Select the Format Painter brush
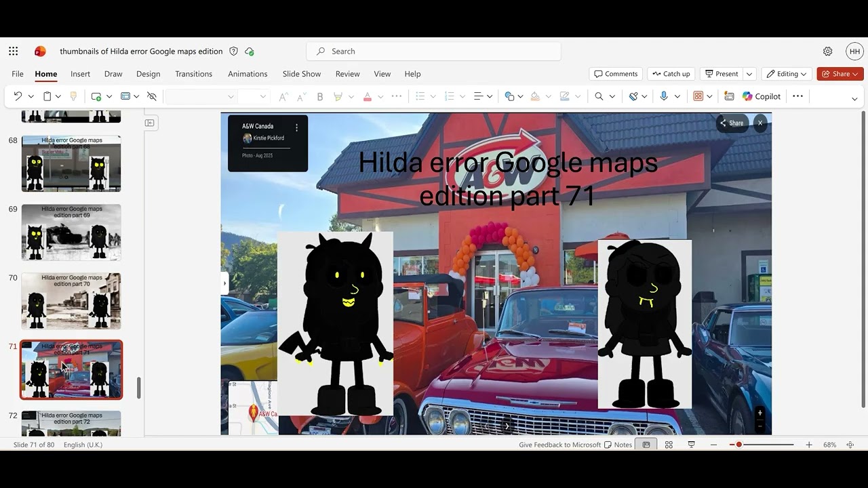This screenshot has height=488, width=868. (73, 96)
